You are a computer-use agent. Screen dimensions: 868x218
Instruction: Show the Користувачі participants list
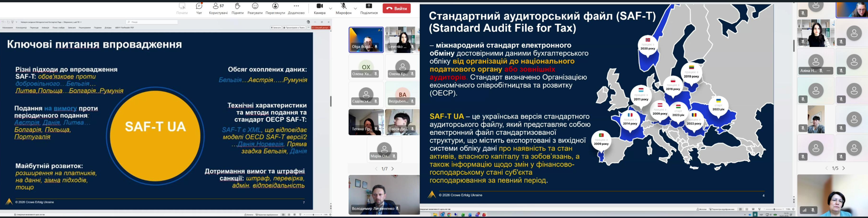tap(218, 8)
